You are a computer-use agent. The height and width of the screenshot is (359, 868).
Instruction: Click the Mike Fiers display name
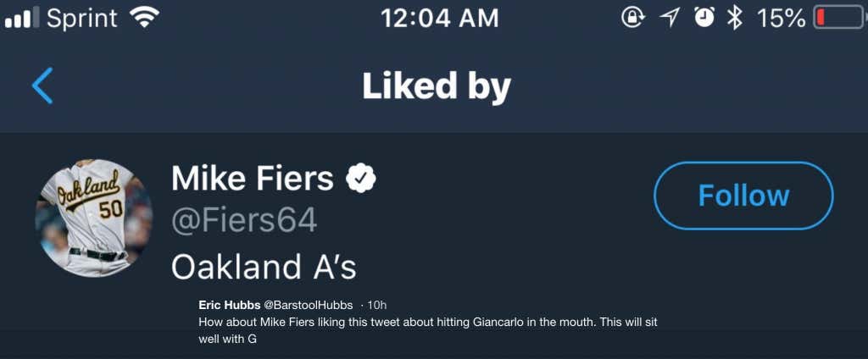pyautogui.click(x=253, y=179)
